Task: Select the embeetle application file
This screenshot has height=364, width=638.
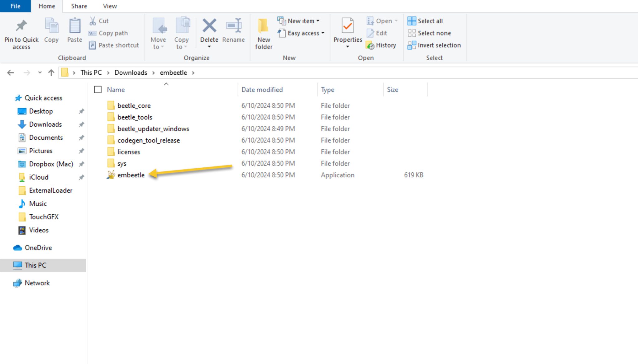Action: [131, 175]
